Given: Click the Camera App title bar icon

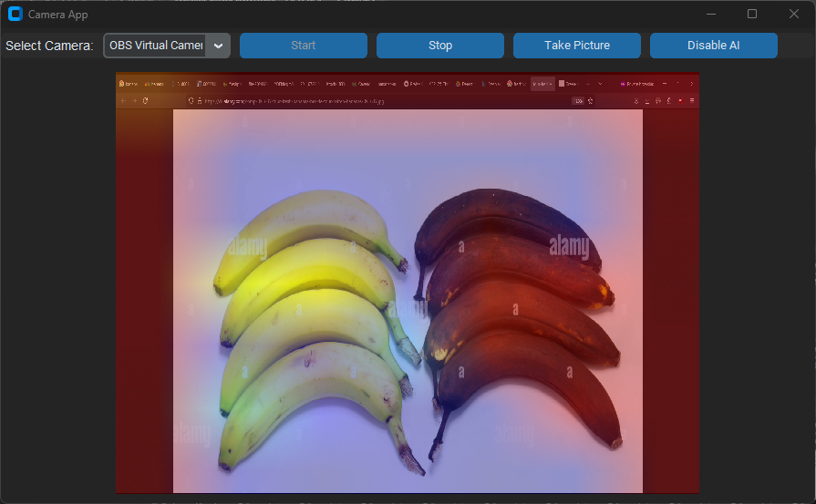Looking at the screenshot, I should 15,14.
